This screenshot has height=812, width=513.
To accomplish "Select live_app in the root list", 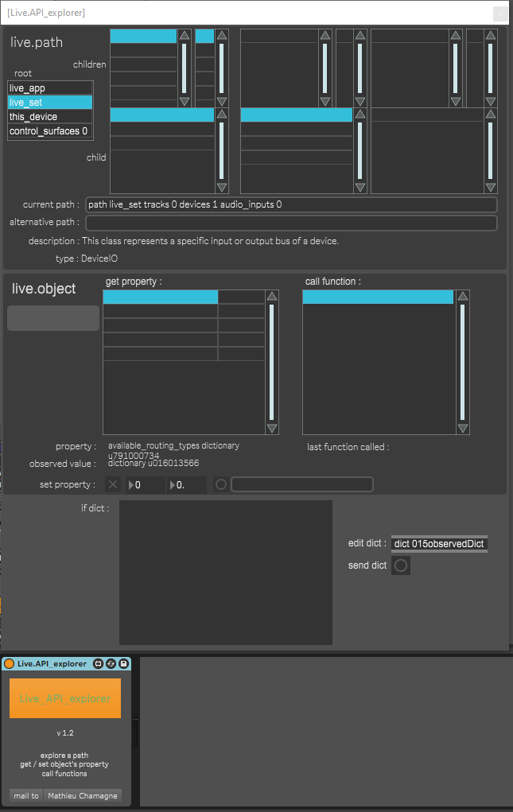I will pyautogui.click(x=50, y=88).
